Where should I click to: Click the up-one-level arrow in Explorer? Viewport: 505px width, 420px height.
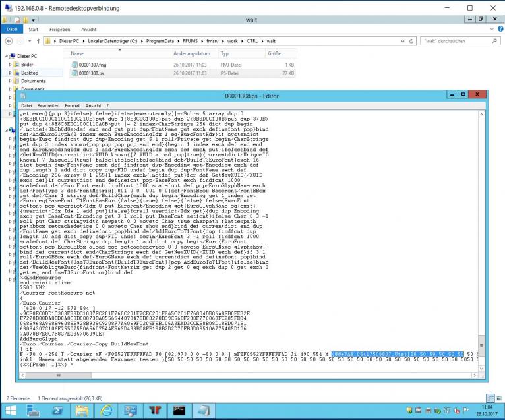pyautogui.click(x=37, y=41)
